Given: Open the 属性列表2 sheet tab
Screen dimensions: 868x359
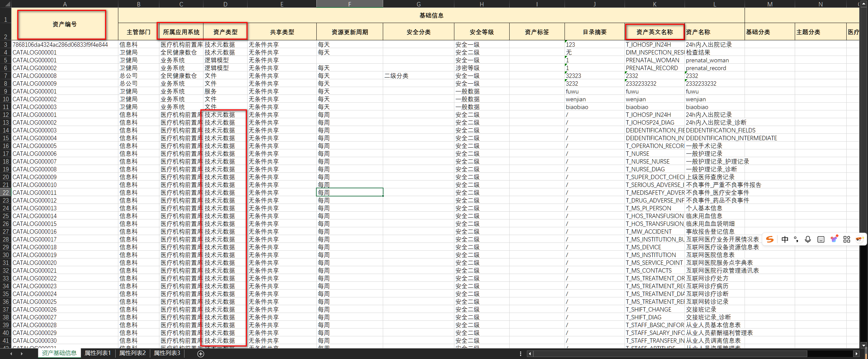Looking at the screenshot, I should point(132,353).
